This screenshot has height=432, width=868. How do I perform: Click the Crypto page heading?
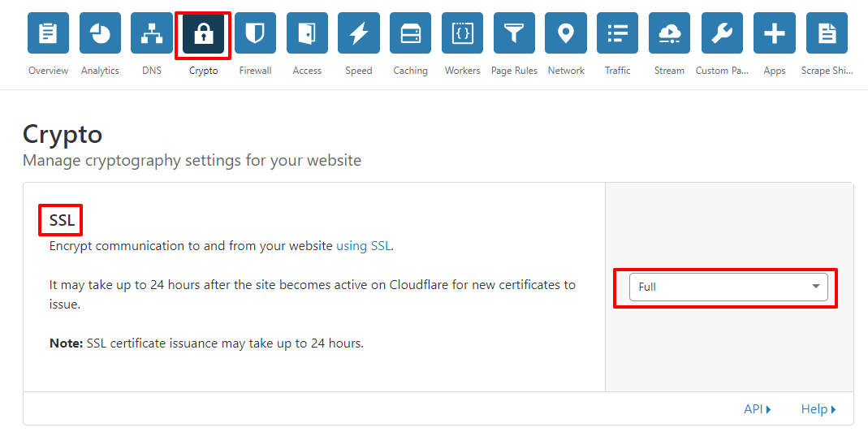tap(63, 135)
